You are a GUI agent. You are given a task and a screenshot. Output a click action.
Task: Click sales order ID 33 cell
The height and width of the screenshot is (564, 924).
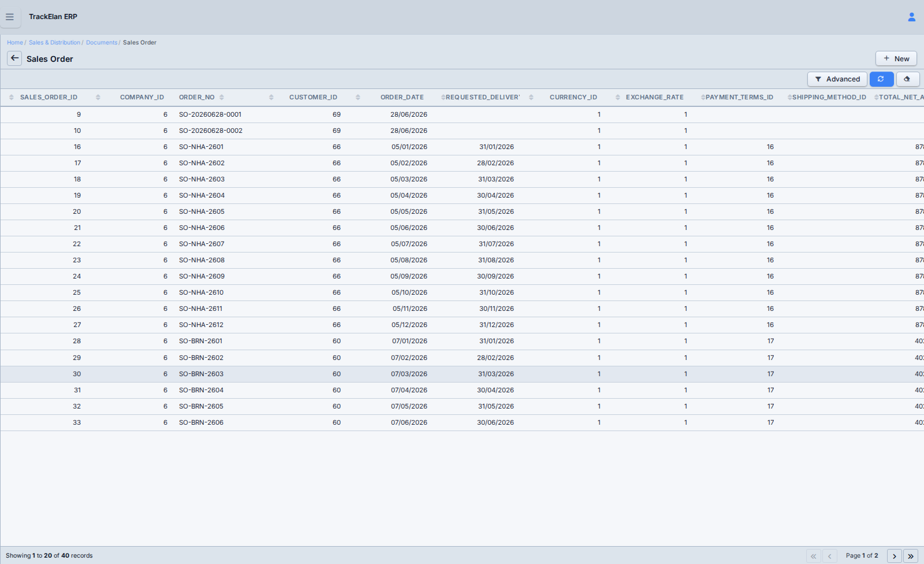pos(77,422)
